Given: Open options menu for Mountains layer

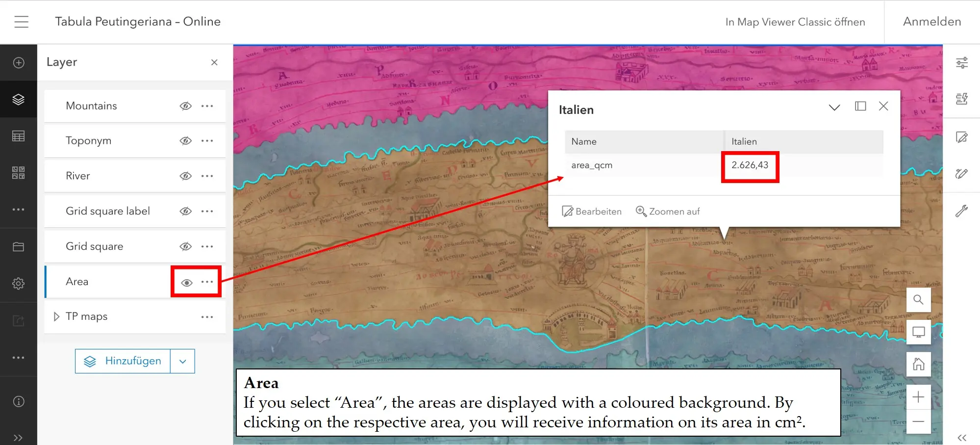Looking at the screenshot, I should [x=207, y=106].
